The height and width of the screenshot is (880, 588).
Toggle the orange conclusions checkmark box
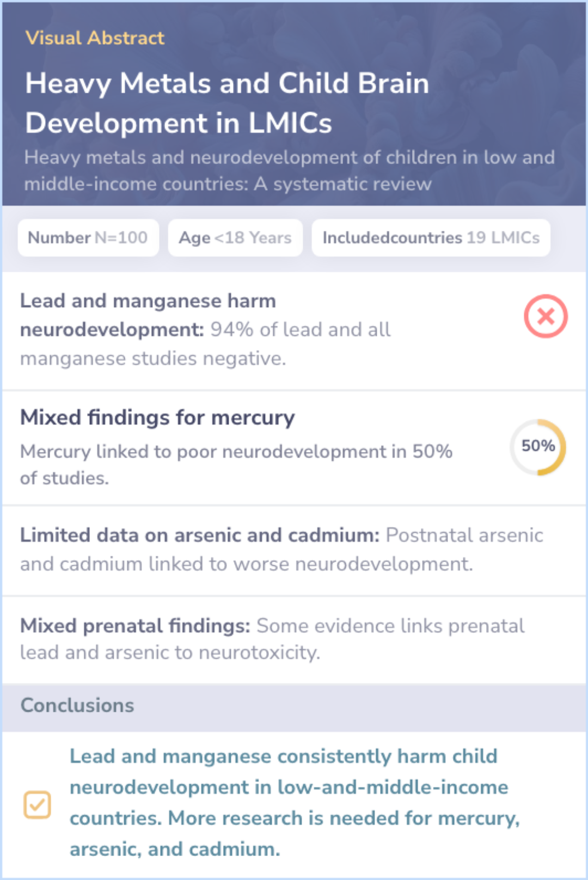(37, 804)
